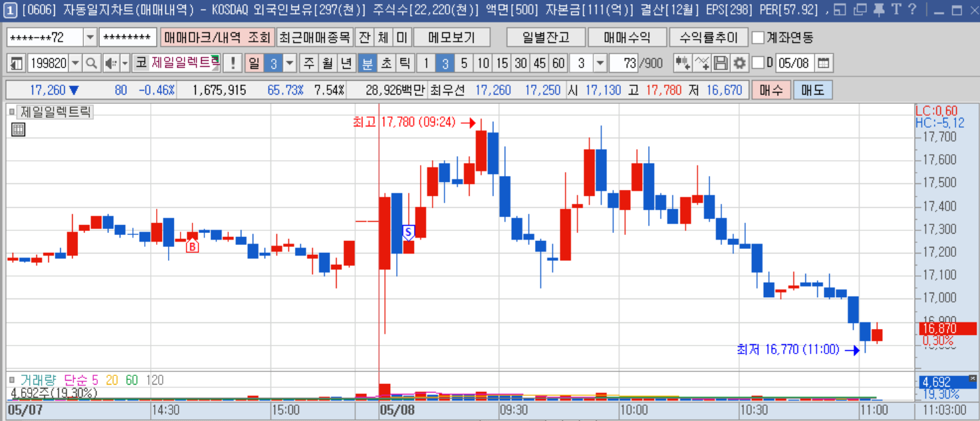Click the current price tag 16,870
Viewport: 980px width, 421px height.
tap(947, 328)
